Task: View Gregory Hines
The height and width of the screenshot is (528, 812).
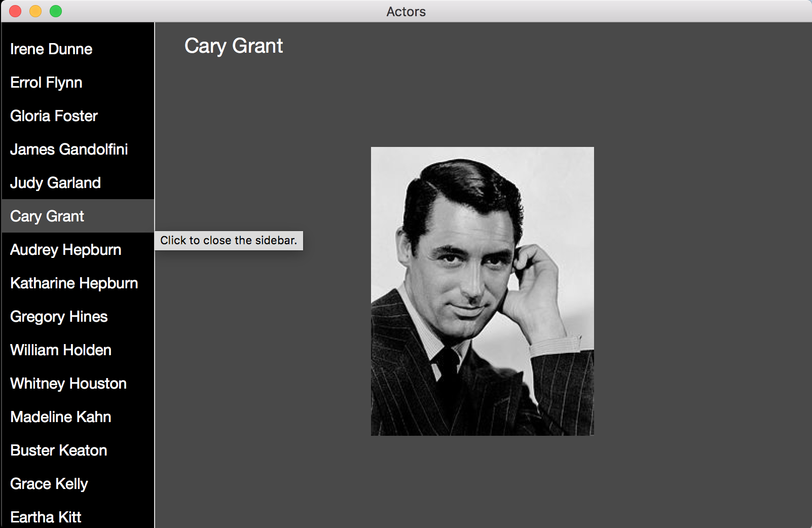Action: point(59,317)
